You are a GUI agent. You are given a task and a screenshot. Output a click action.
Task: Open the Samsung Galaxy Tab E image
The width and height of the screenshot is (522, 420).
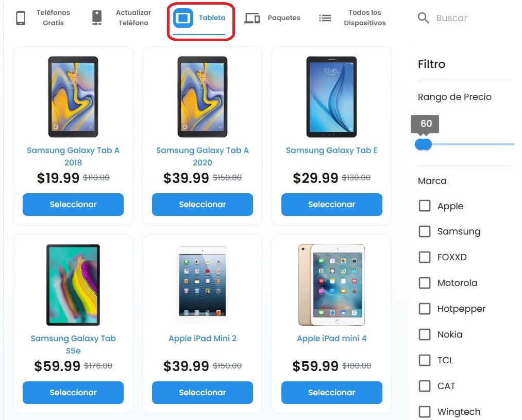coord(331,97)
